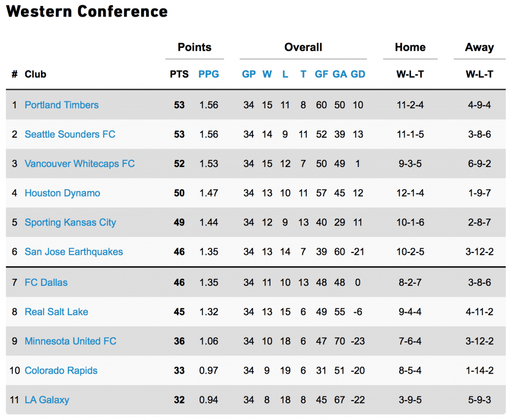511x420 pixels.
Task: Open the Sporting Kansas City link
Action: pos(70,222)
